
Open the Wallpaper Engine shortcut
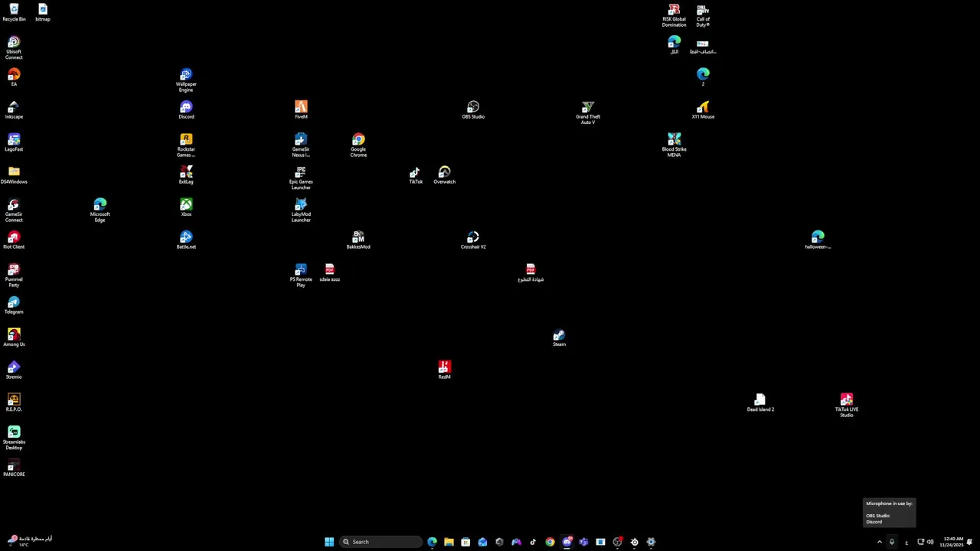(x=186, y=80)
